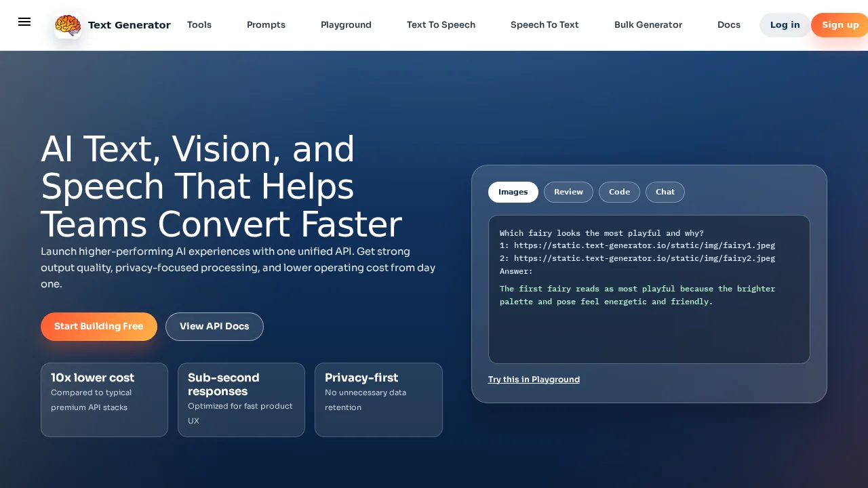Open View API Docs
The height and width of the screenshot is (488, 868).
coord(214,327)
